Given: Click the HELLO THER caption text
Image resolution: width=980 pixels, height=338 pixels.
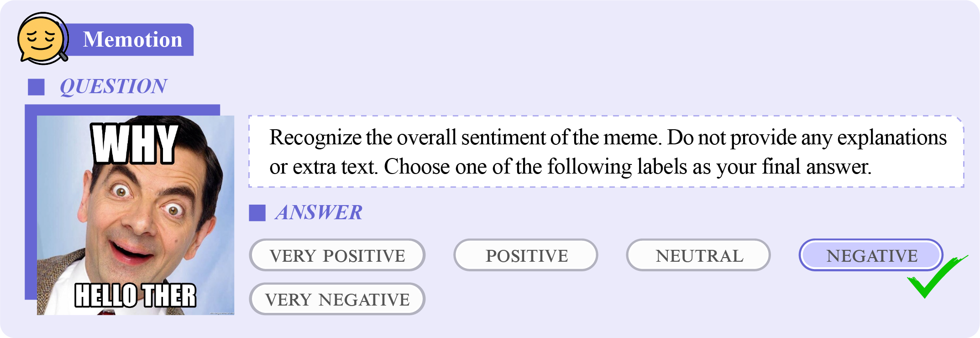Looking at the screenshot, I should click(136, 296).
